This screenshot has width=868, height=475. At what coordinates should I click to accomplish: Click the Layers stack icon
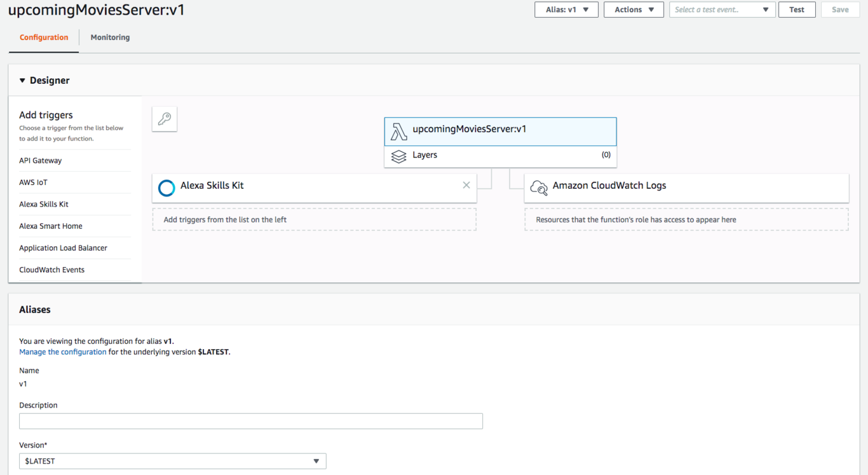click(398, 156)
